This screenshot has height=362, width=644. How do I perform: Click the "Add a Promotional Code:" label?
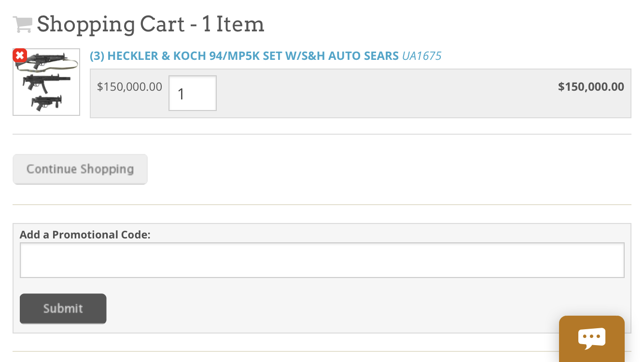click(85, 235)
